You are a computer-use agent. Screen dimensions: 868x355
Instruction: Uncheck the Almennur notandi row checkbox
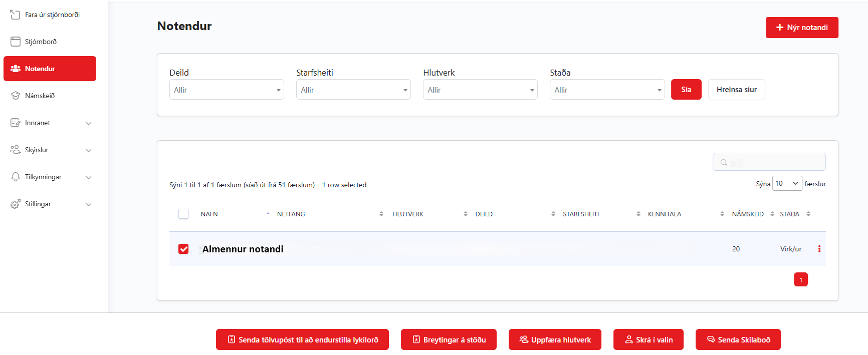[183, 249]
